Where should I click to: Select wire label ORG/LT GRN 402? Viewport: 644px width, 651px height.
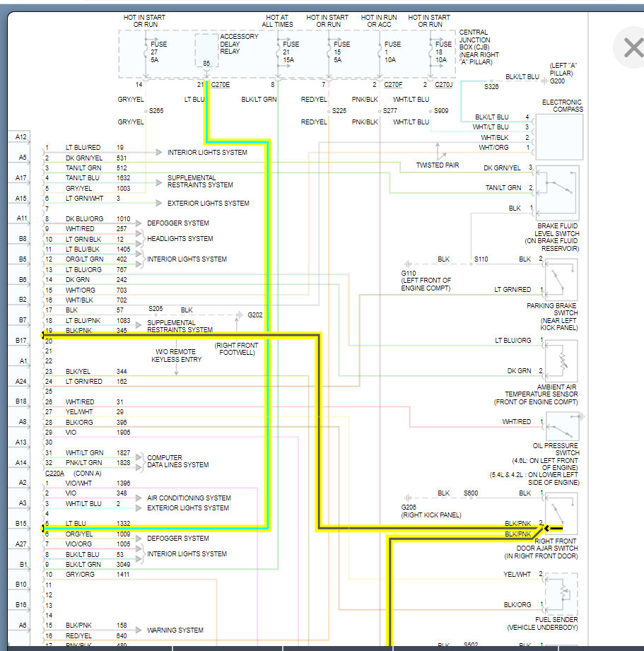[96, 259]
